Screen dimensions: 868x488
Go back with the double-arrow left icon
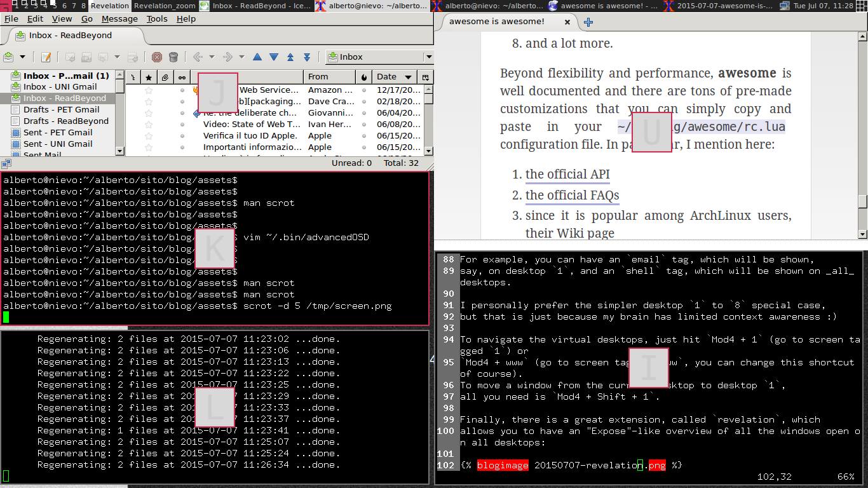[x=198, y=57]
